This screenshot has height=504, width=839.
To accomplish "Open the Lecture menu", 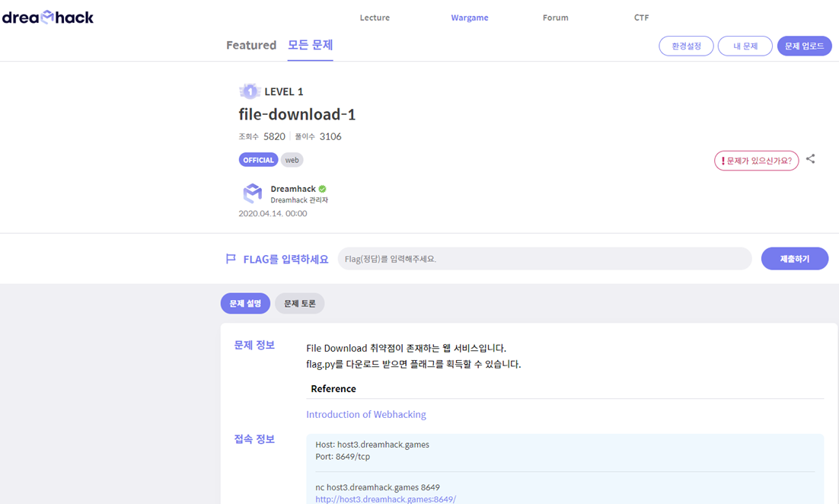I will 375,18.
